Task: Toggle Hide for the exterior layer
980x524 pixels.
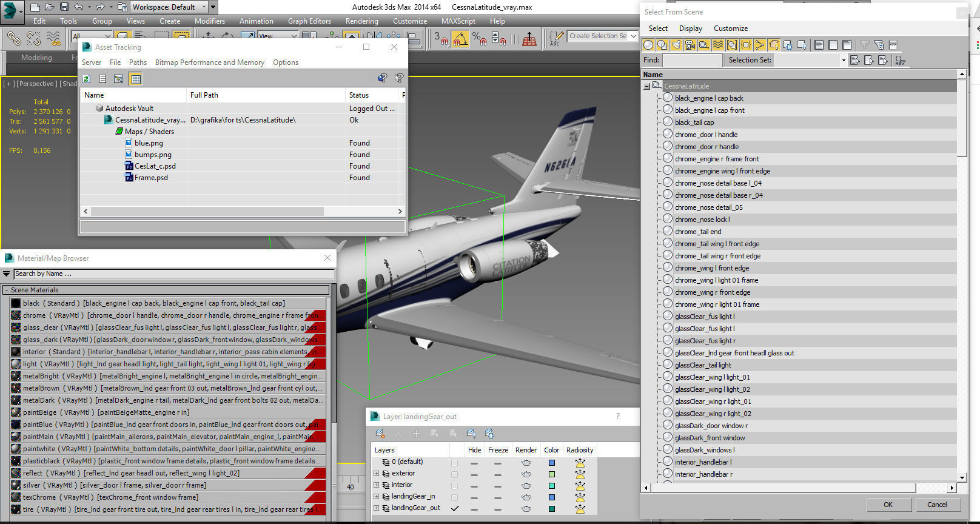Action: tap(474, 474)
